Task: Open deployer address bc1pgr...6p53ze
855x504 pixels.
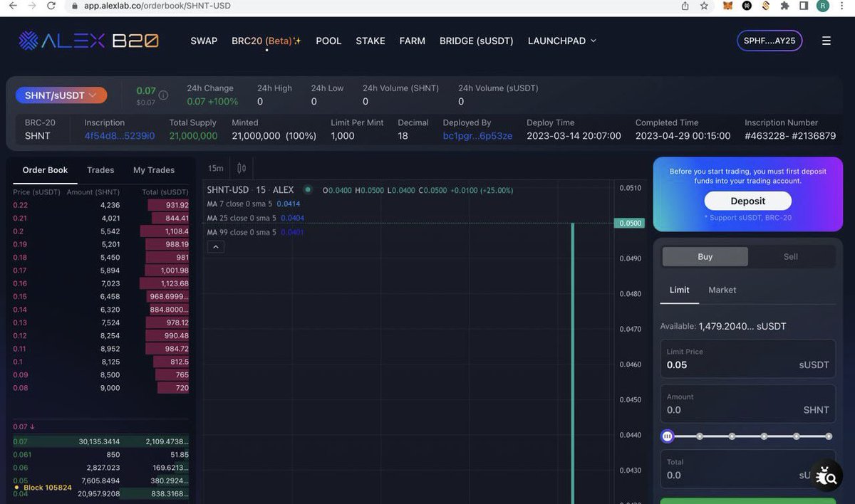Action: point(477,136)
